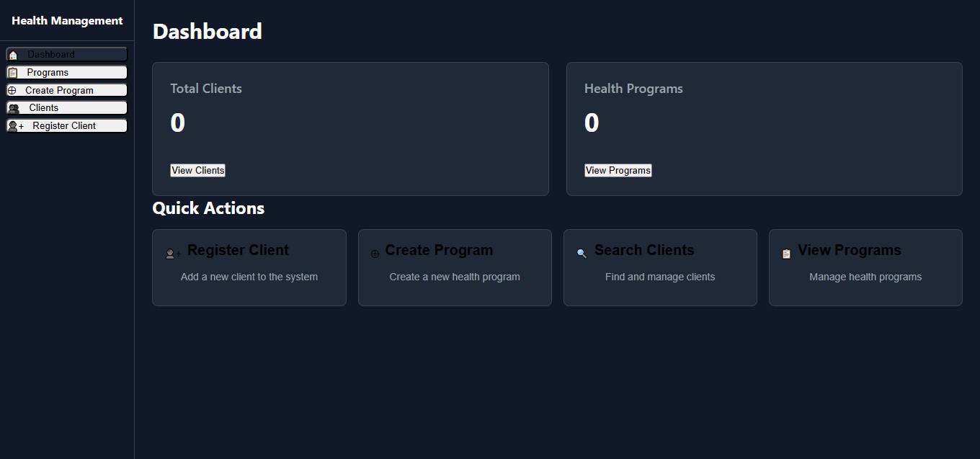The width and height of the screenshot is (980, 459).
Task: Click the house icon beside Dashboard in sidebar
Action: [13, 55]
